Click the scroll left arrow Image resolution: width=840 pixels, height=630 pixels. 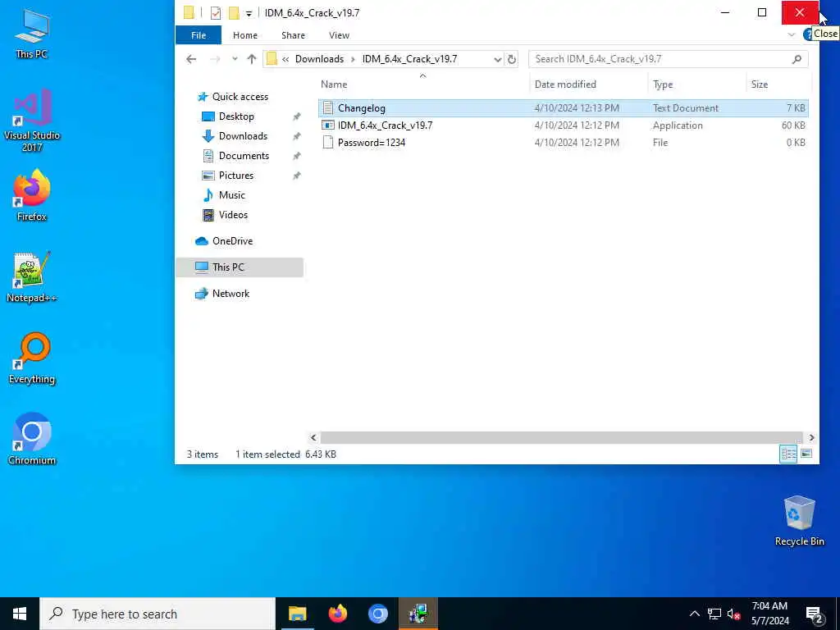[314, 438]
